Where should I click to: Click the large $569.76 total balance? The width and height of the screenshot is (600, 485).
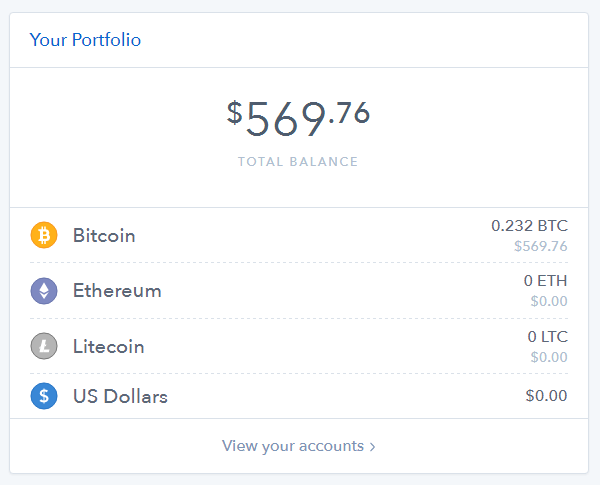[x=298, y=118]
